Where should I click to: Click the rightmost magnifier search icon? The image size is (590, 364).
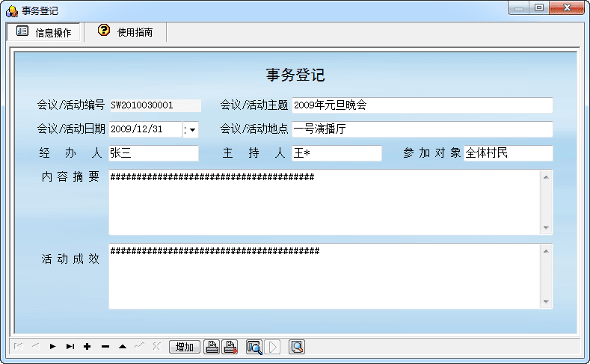click(297, 347)
